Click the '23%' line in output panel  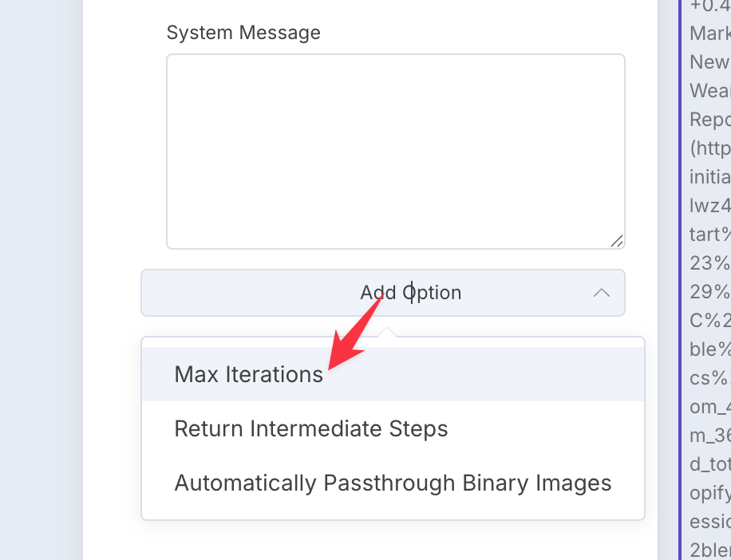coord(710,263)
